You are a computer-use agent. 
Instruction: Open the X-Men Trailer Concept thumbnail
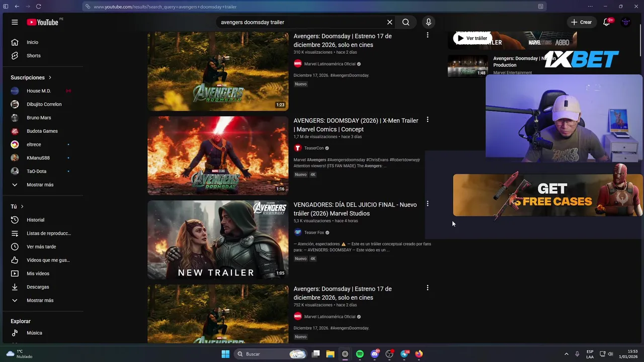[x=218, y=155]
